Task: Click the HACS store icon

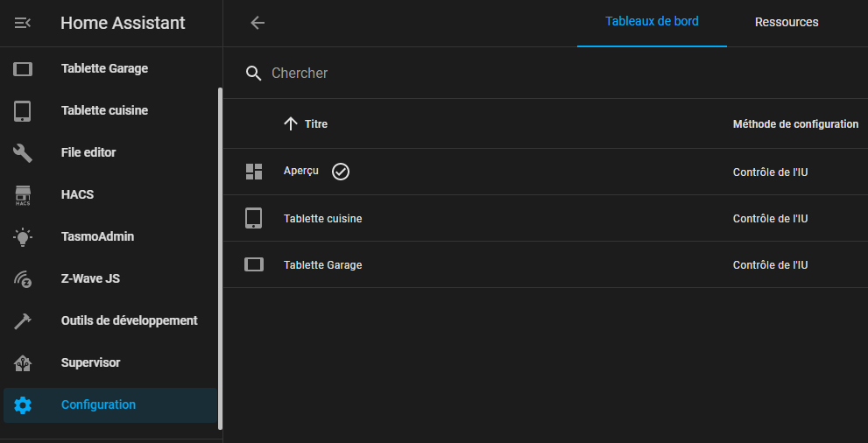Action: point(23,195)
